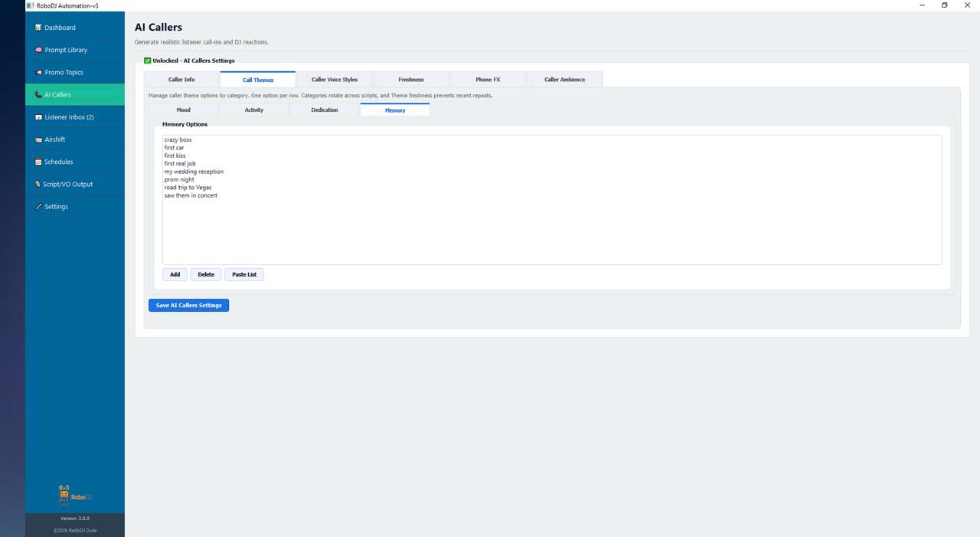Select the Mood theme sub-tab
The width and height of the screenshot is (980, 537).
coord(183,110)
